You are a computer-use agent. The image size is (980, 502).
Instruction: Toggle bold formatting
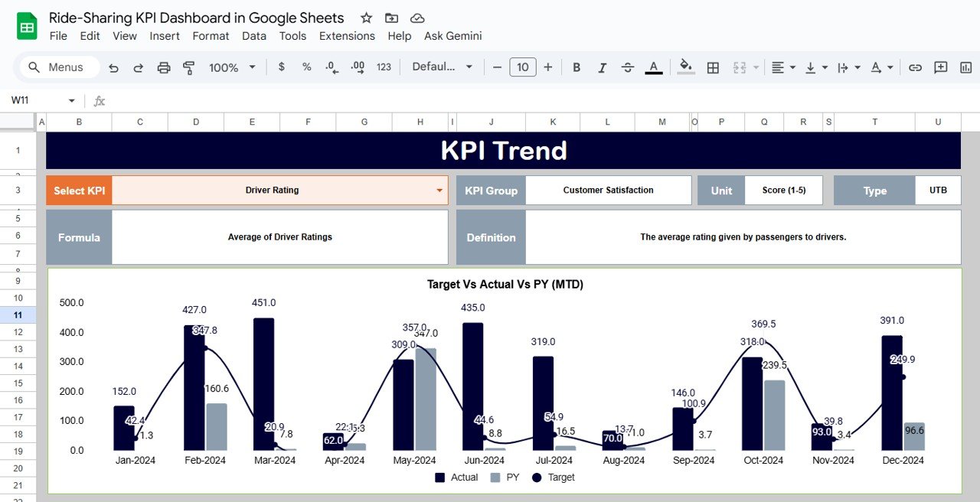[577, 67]
